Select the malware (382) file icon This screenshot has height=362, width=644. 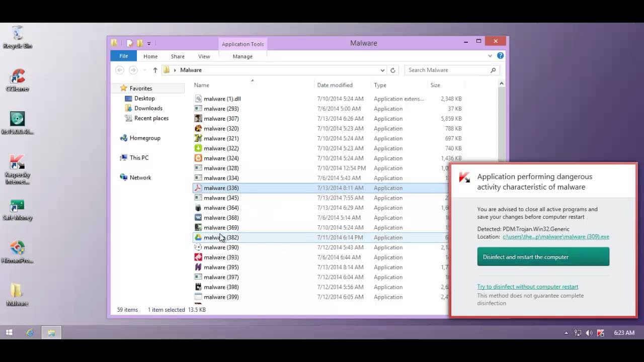[x=198, y=237]
